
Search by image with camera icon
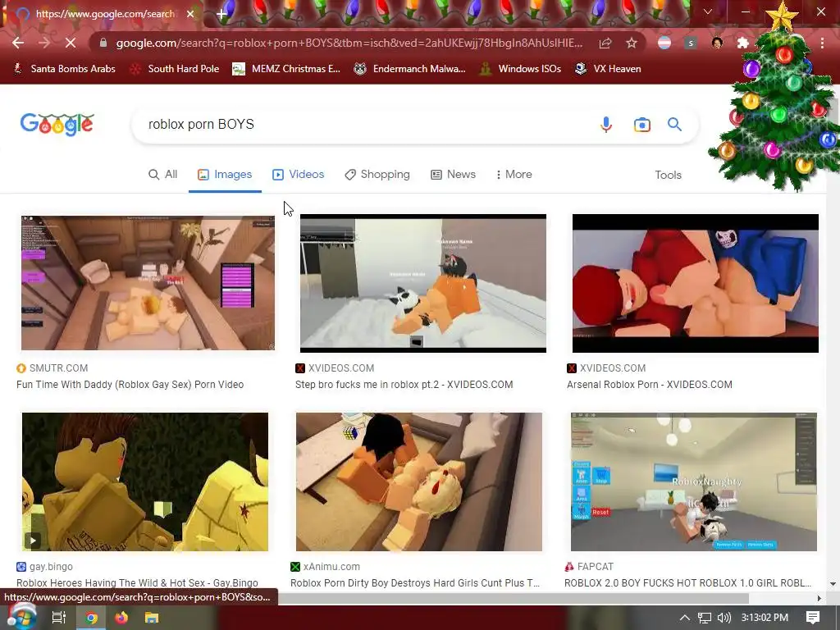tap(641, 125)
